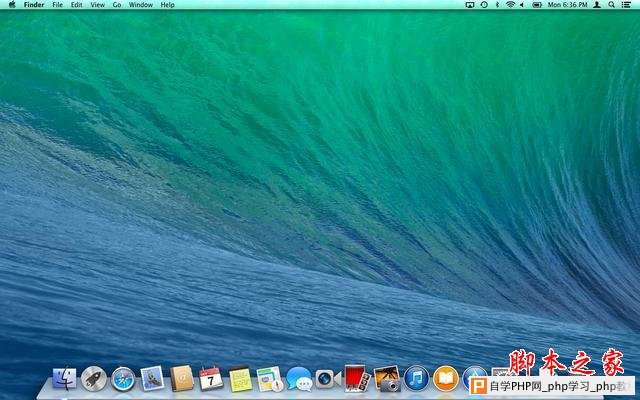640x400 pixels.
Task: Launch iTunes music note icon
Action: [x=416, y=378]
